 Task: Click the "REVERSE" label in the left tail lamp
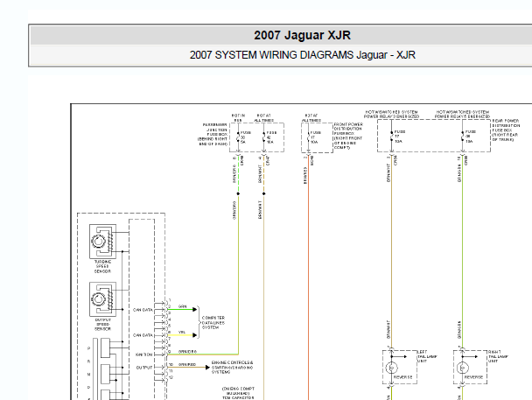403,377
